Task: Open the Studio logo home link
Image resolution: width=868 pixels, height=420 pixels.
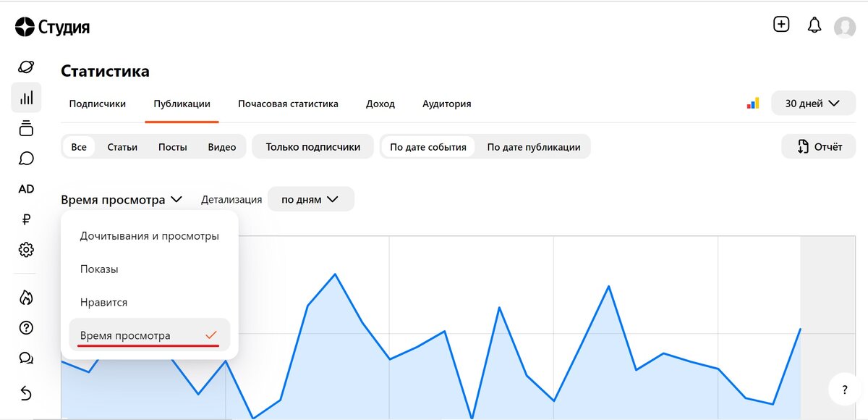Action: (52, 28)
